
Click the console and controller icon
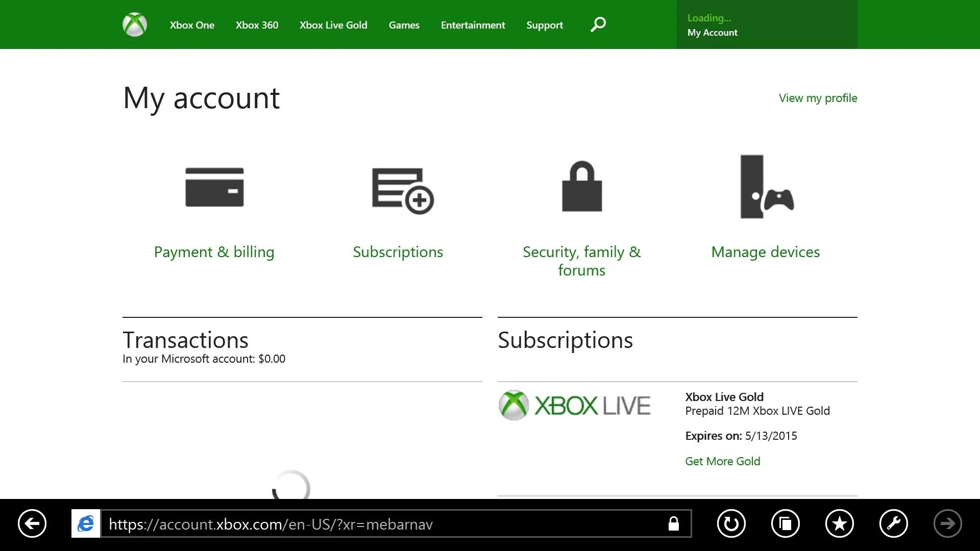766,187
